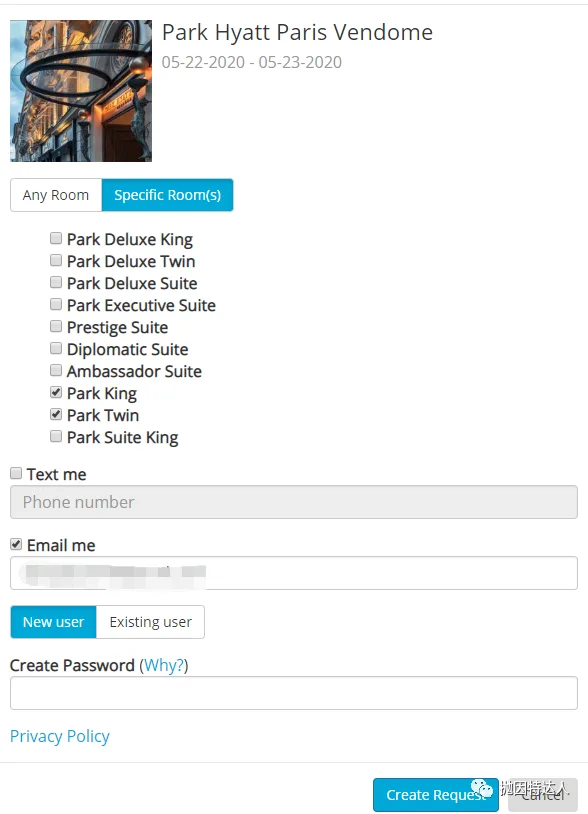Screen dimensions: 588x814
Task: Check the Park Deluxe Twin checkbox
Action: [x=56, y=260]
